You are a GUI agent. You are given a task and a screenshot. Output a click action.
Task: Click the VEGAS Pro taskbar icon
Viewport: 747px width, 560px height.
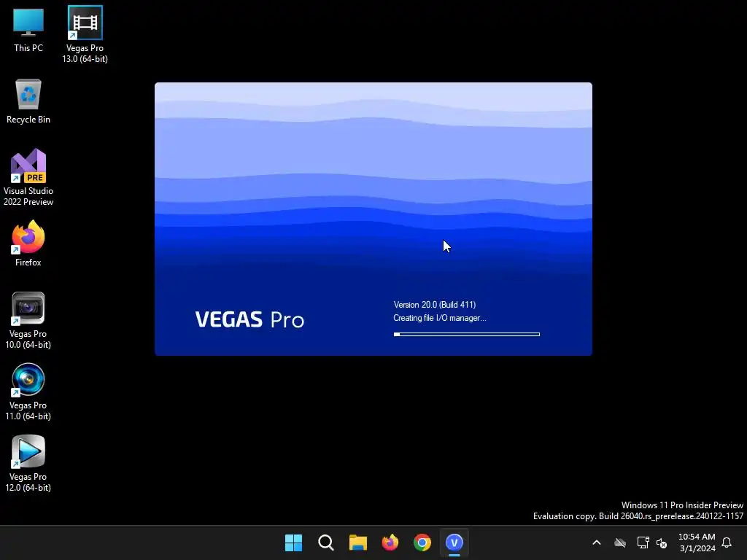[454, 542]
